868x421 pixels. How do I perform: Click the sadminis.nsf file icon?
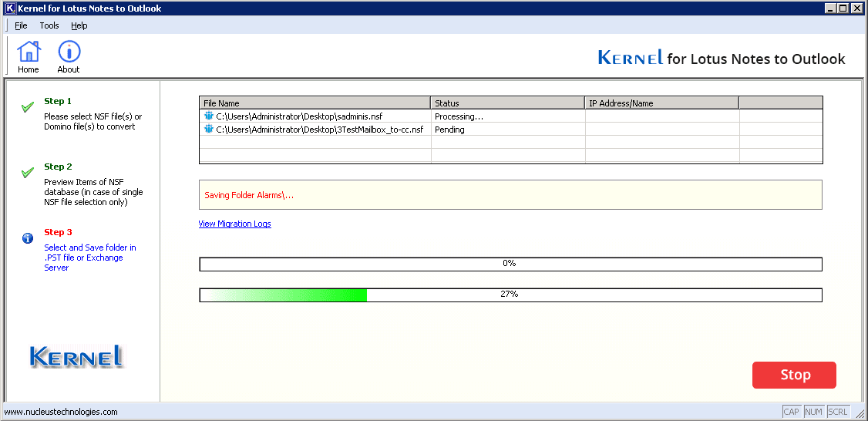point(209,116)
